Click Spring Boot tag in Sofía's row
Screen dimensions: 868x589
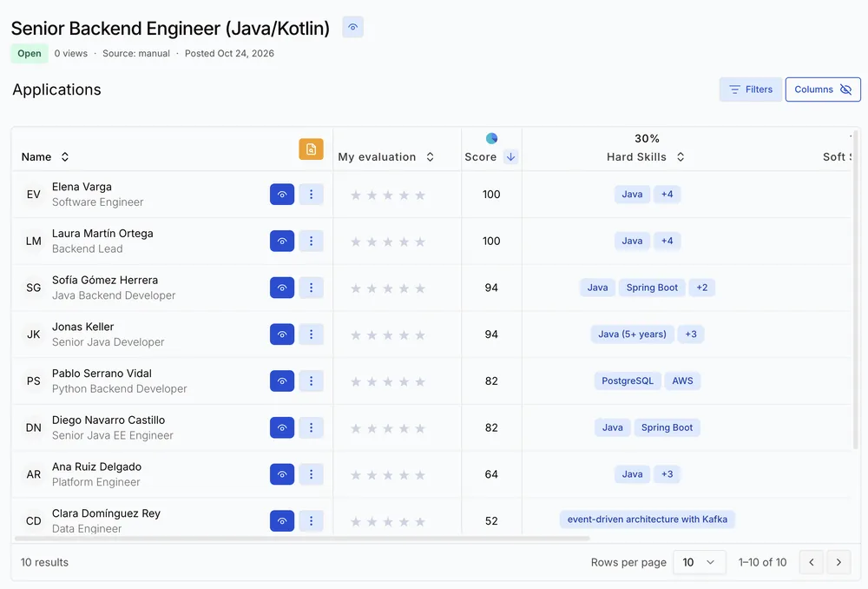652,288
